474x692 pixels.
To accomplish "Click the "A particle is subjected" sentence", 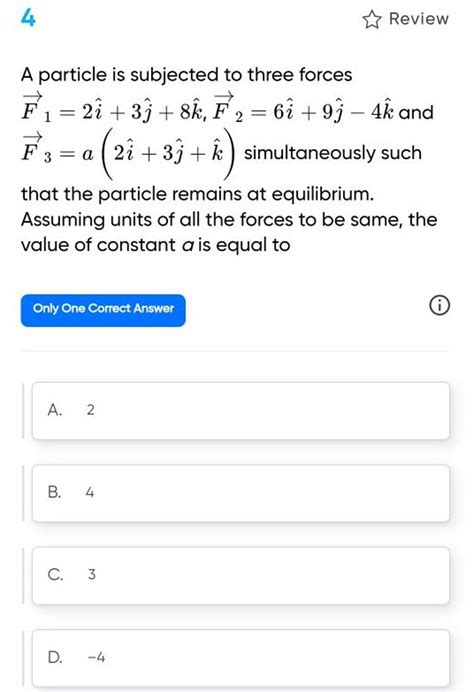I will 187,75.
